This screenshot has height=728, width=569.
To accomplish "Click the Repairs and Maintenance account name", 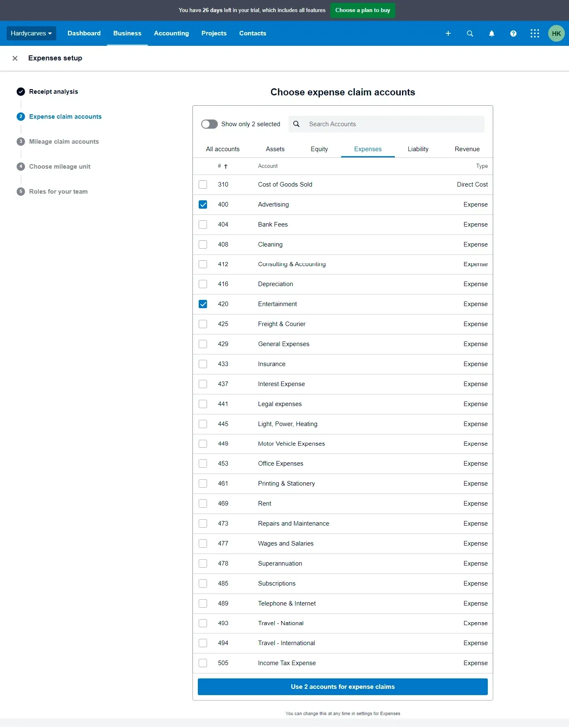I will click(x=294, y=524).
